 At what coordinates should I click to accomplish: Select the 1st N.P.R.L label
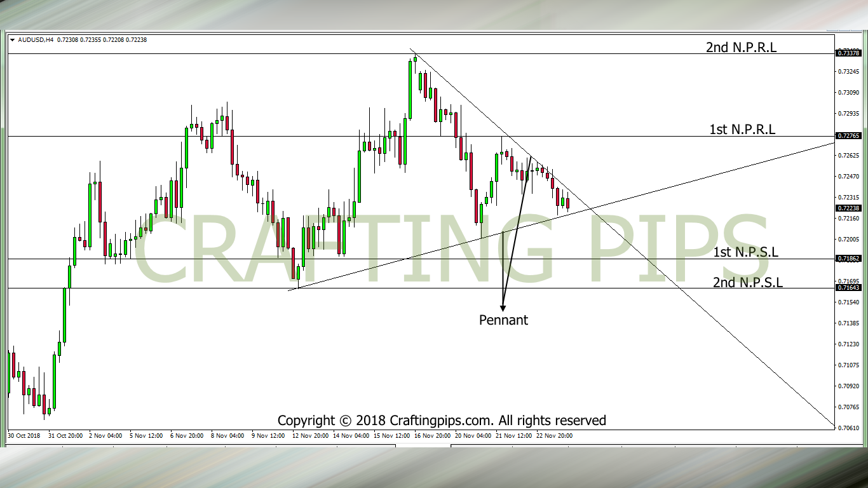742,130
